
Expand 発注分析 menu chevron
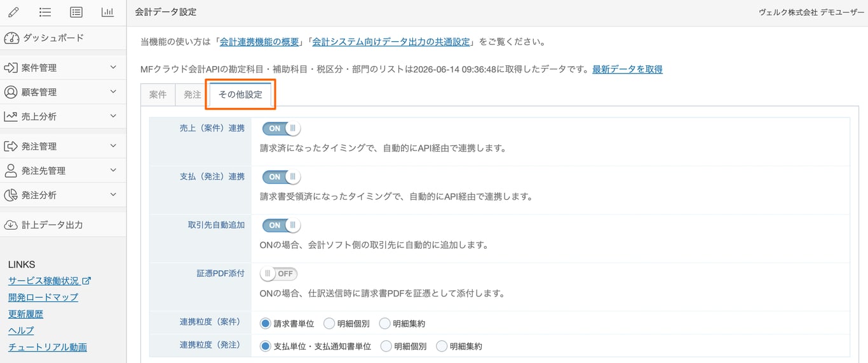click(x=113, y=194)
